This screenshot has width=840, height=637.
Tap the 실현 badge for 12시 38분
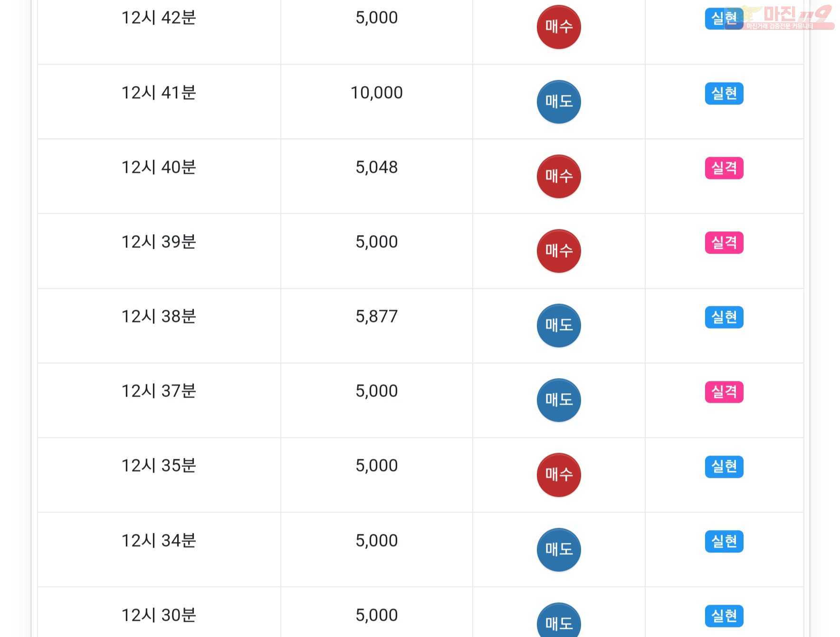coord(724,317)
